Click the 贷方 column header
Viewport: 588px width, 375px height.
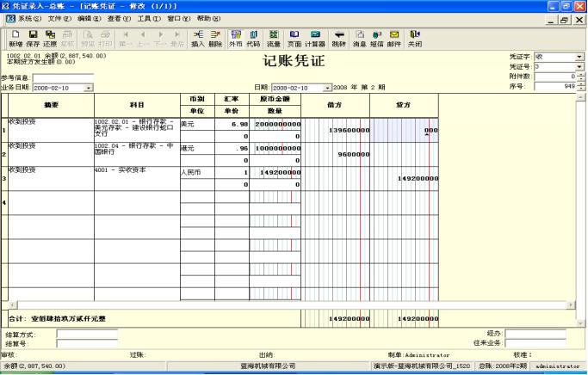(x=405, y=105)
